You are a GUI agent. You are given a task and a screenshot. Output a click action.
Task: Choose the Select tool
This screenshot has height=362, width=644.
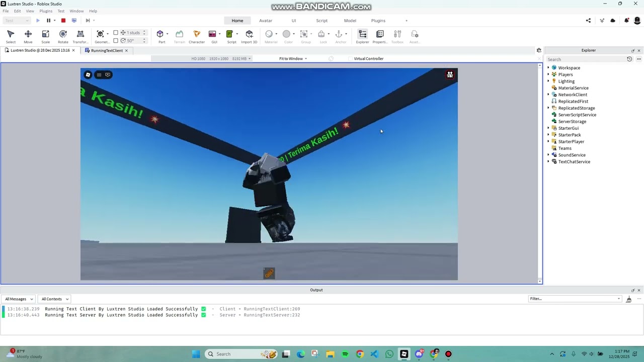tap(11, 36)
